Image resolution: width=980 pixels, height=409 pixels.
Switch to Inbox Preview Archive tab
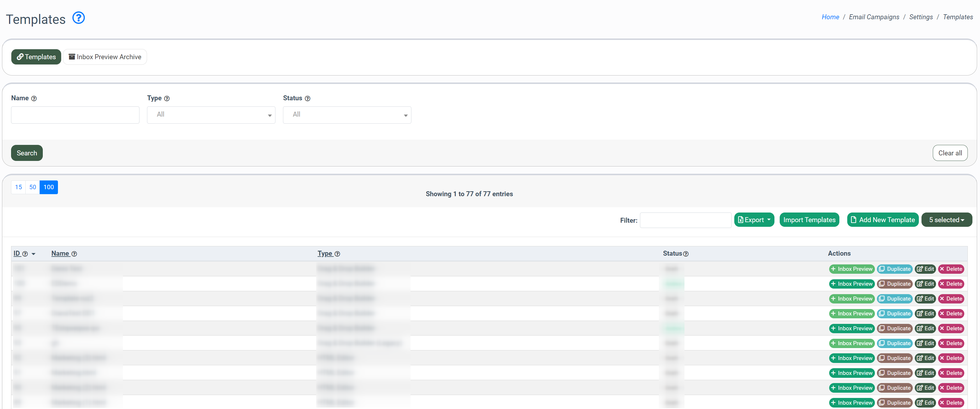tap(105, 57)
